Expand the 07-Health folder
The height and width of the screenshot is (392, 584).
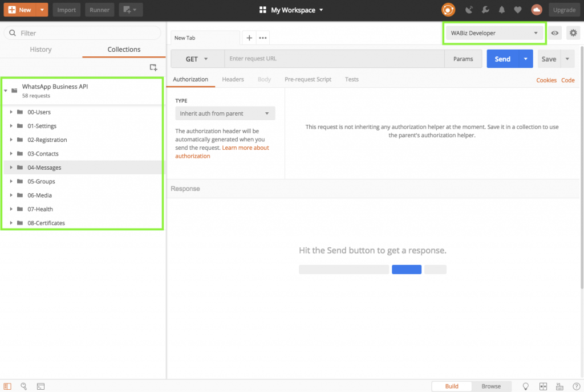tap(11, 209)
